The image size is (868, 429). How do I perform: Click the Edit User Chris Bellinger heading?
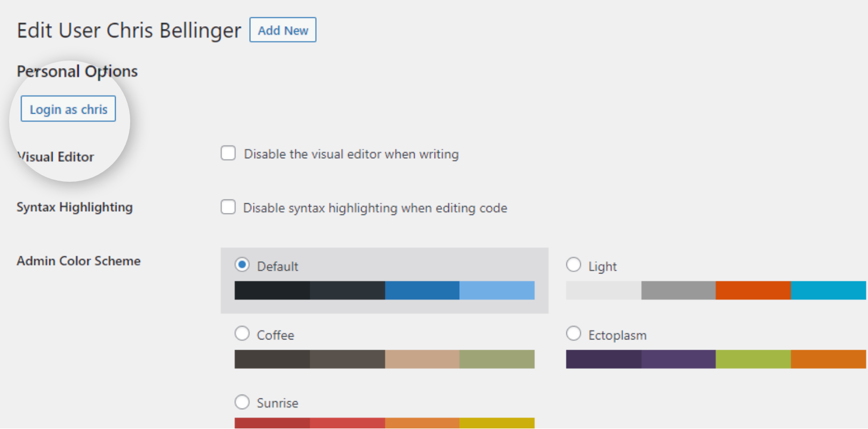pos(129,31)
